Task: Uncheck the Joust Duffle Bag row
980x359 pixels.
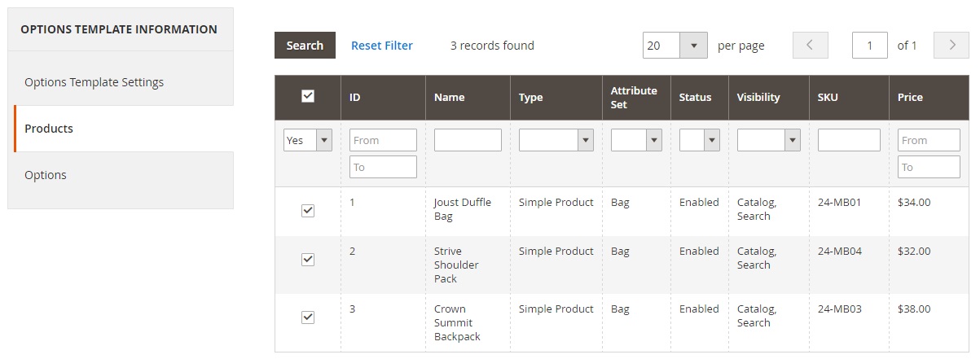Action: pos(308,211)
